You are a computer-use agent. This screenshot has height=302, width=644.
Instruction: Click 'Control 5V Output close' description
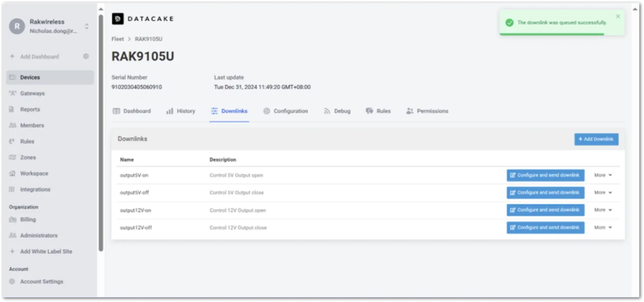[x=237, y=193]
